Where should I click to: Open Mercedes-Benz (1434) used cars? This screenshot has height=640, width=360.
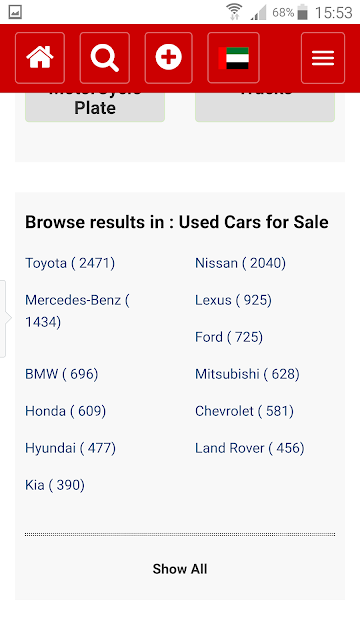(x=78, y=311)
